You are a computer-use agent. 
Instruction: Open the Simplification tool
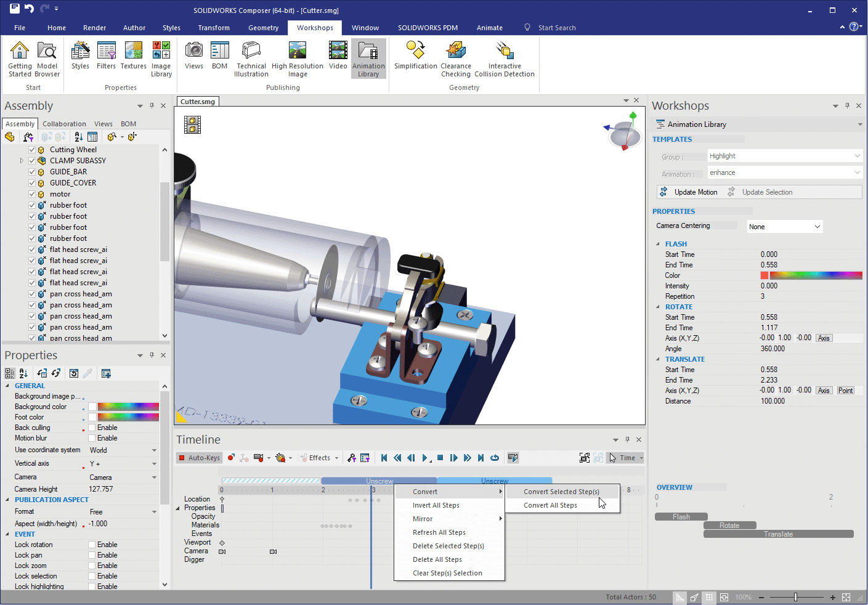(416, 55)
